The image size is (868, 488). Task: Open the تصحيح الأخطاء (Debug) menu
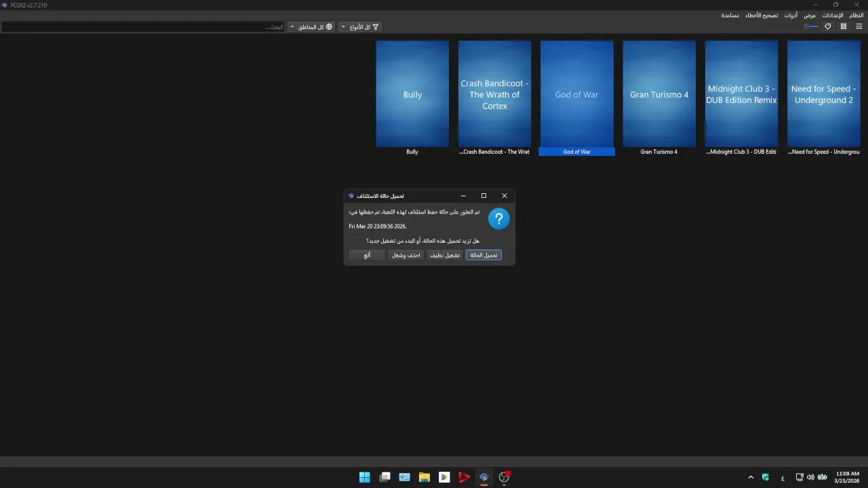tap(762, 15)
